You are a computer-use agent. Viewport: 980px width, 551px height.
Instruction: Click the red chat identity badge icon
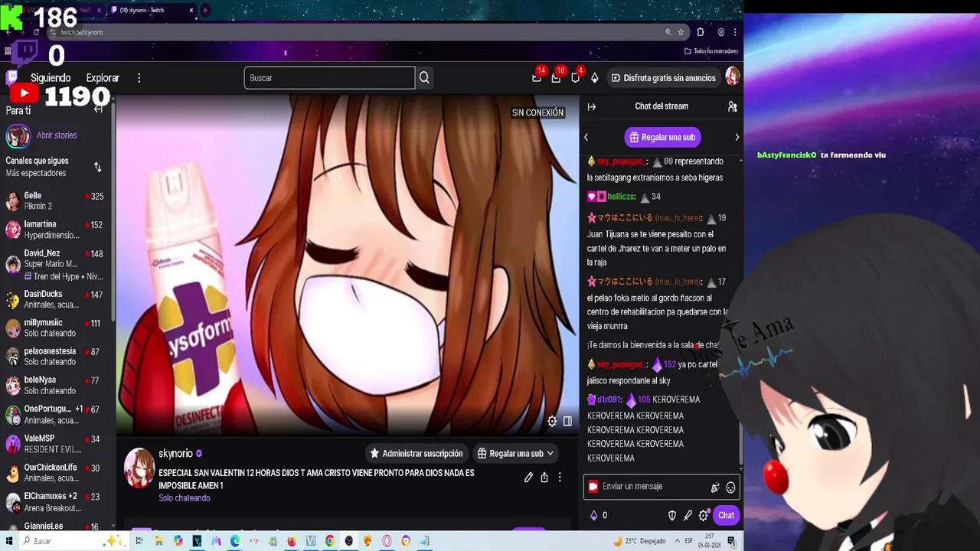click(x=593, y=487)
